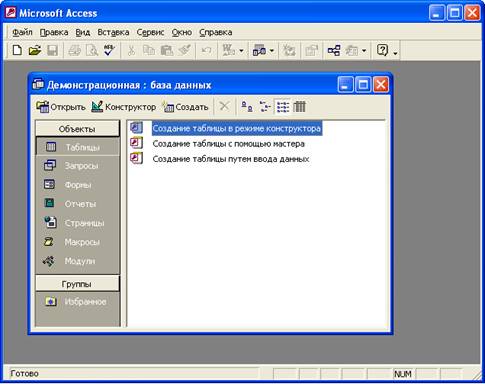Open the Вставка menu
The image size is (485, 384).
[113, 32]
